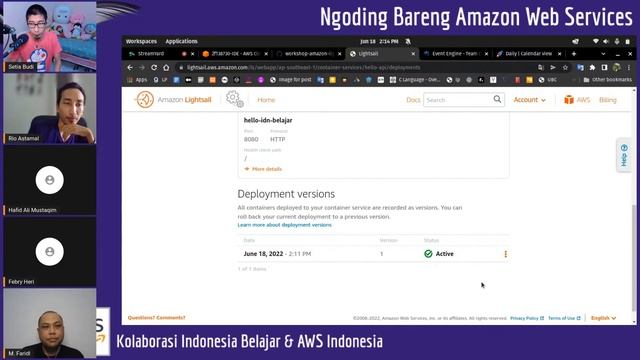This screenshot has height=360, width=640.
Task: Select M. Farid's video thumbnail
Action: click(x=49, y=323)
